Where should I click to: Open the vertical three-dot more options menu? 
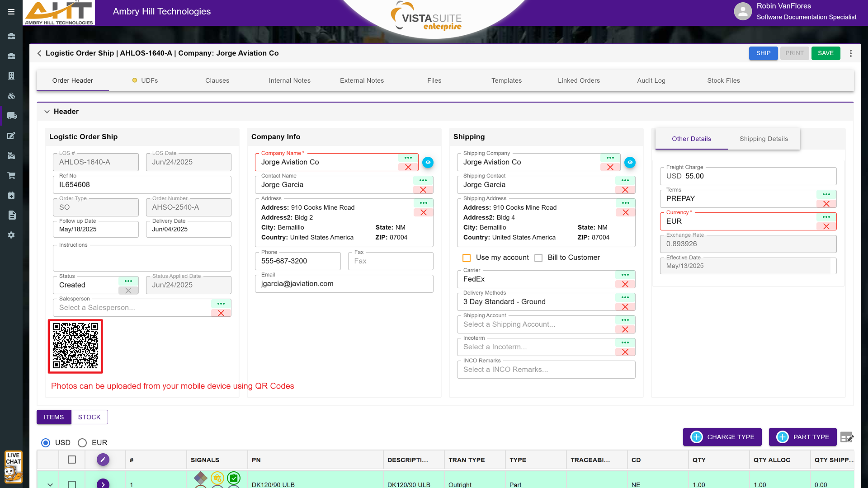[851, 53]
